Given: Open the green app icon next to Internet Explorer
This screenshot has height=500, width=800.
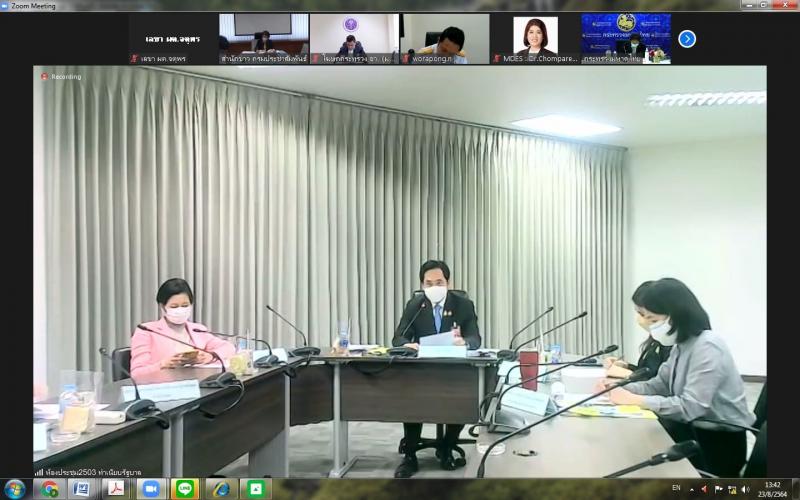Looking at the screenshot, I should pos(255,489).
